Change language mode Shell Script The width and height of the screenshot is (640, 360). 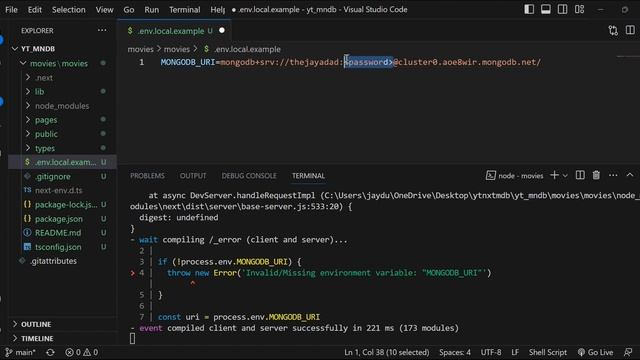click(x=548, y=352)
